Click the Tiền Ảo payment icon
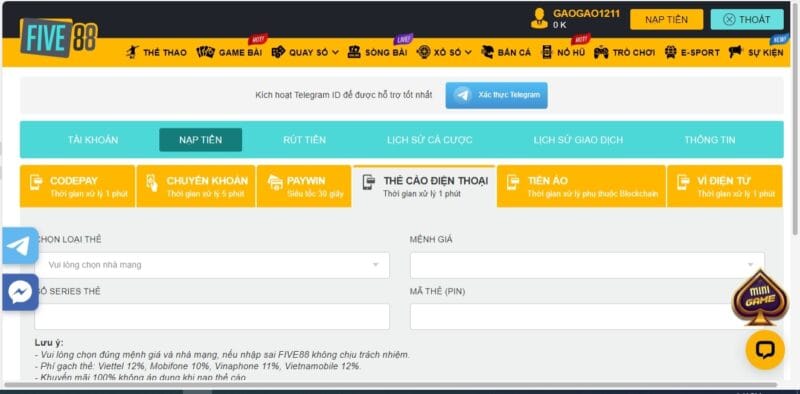This screenshot has width=800, height=394. (x=513, y=183)
